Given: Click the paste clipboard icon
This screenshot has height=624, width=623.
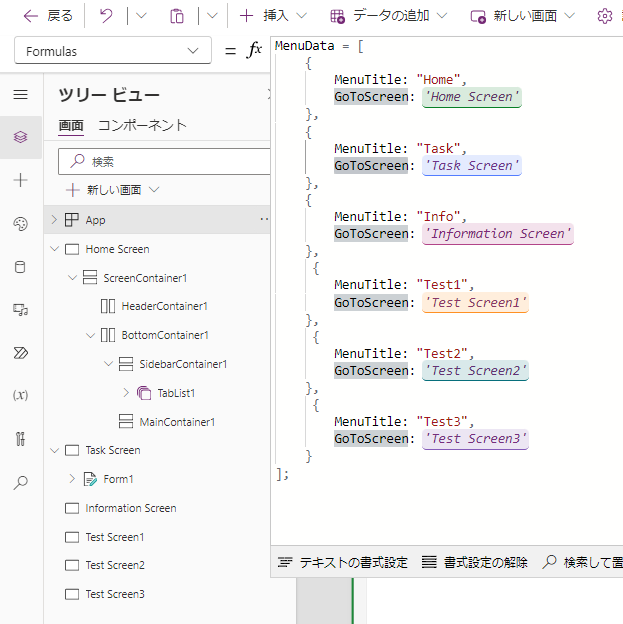Looking at the screenshot, I should tap(177, 16).
